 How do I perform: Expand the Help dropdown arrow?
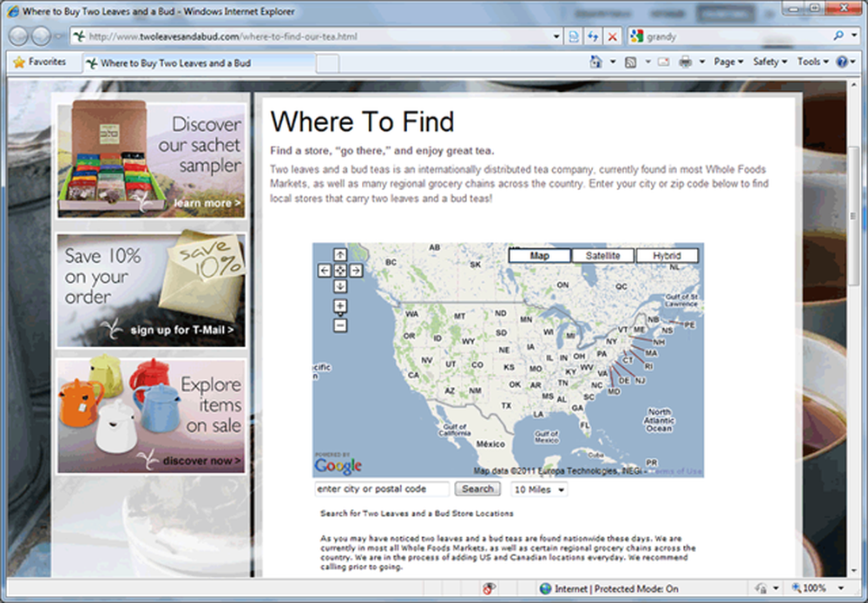853,62
